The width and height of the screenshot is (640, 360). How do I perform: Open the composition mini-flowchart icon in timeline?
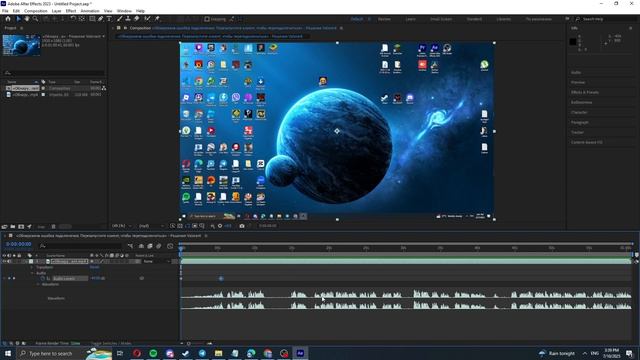coord(130,246)
